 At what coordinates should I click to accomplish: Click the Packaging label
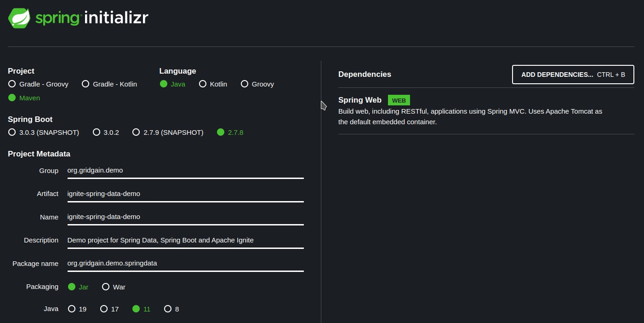pyautogui.click(x=42, y=287)
